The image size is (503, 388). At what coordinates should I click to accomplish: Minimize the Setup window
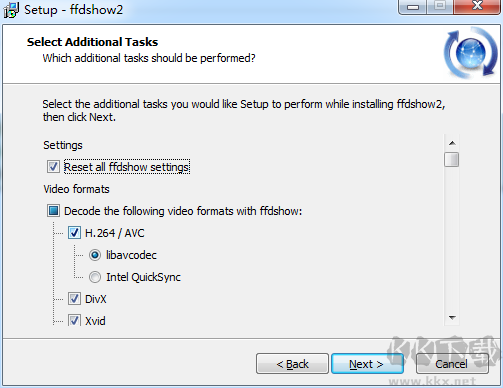coord(413,7)
